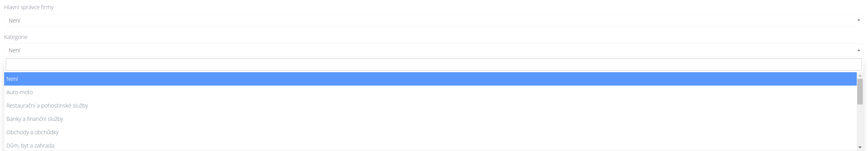
Task: Open the Hlavní správce firmy dropdown
Action: pyautogui.click(x=431, y=20)
